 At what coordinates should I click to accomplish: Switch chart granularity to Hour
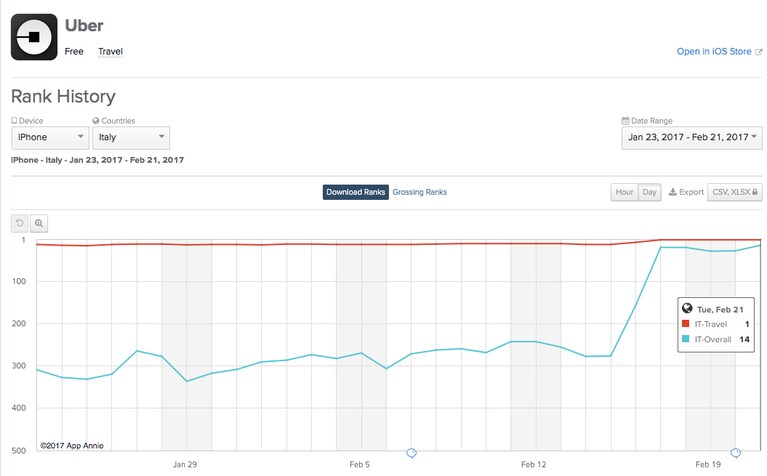624,192
